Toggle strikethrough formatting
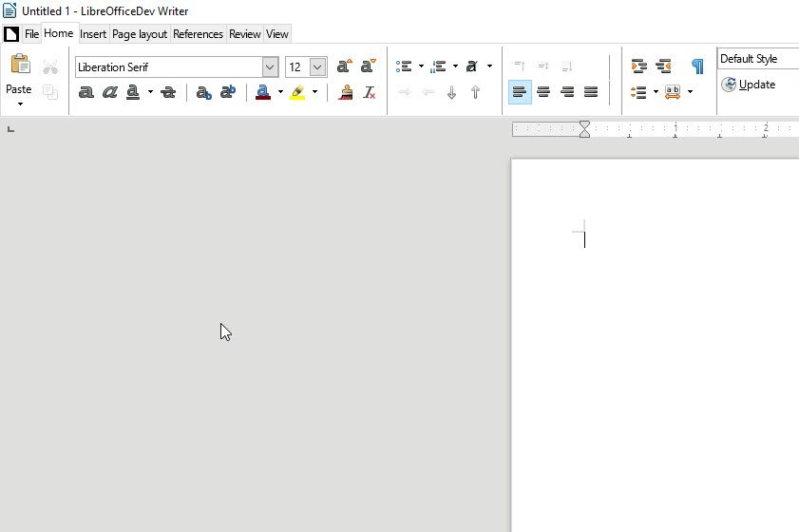The height and width of the screenshot is (532, 799). tap(167, 92)
